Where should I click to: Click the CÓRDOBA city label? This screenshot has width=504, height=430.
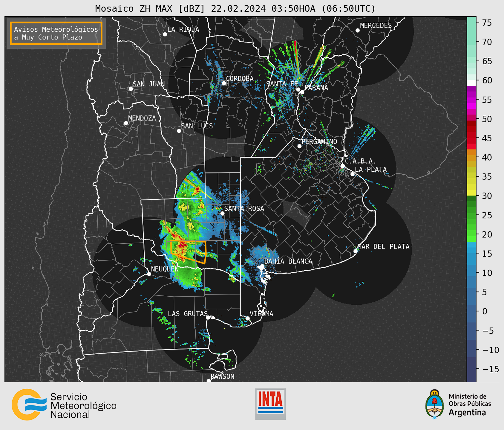click(240, 79)
